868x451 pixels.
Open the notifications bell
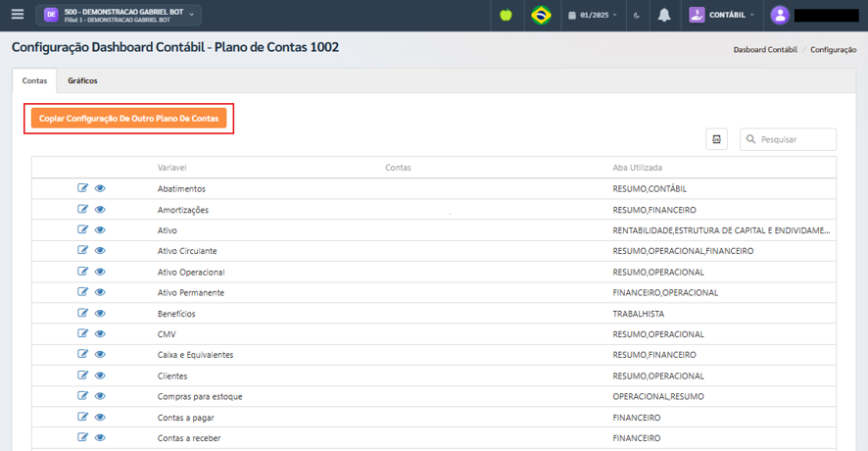664,15
